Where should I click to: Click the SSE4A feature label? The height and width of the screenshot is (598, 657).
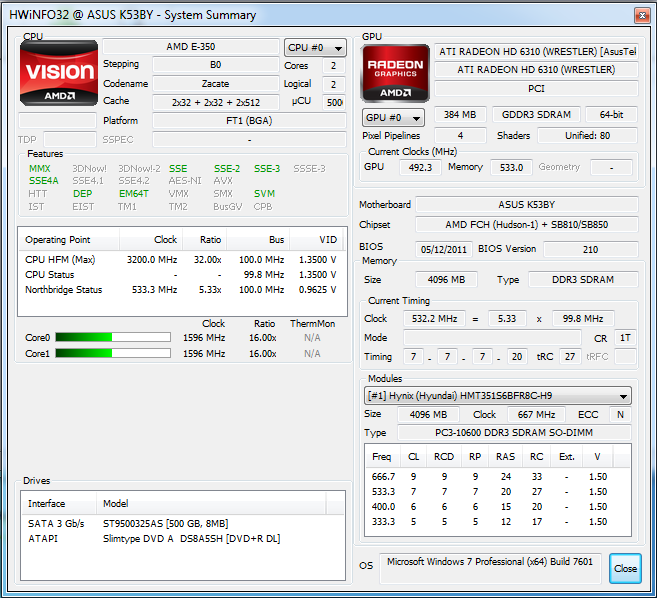[44, 181]
